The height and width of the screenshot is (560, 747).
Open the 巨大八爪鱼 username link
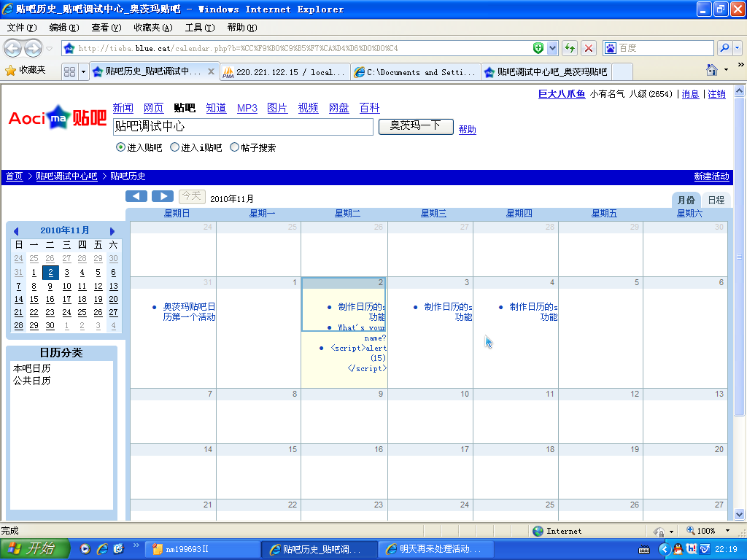click(x=561, y=94)
